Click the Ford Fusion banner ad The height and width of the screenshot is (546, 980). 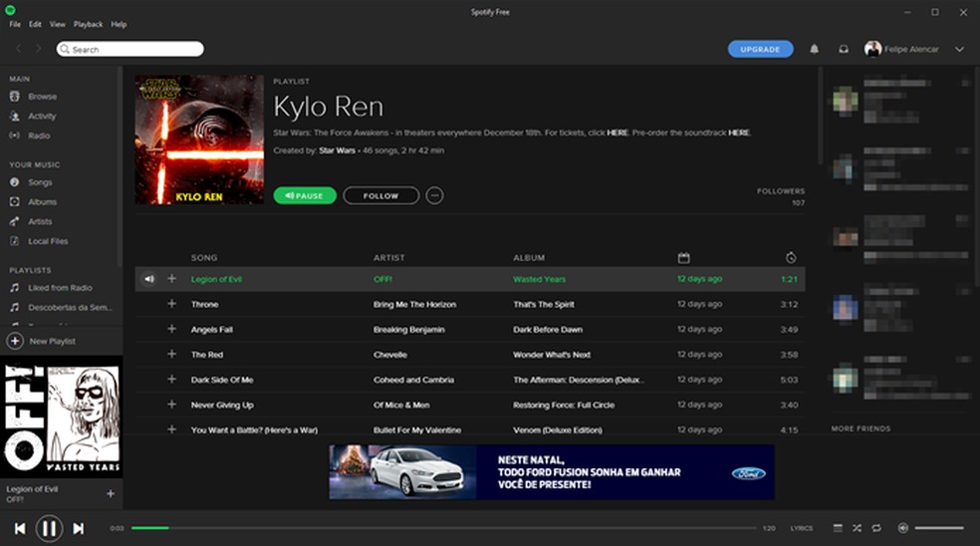(x=552, y=472)
